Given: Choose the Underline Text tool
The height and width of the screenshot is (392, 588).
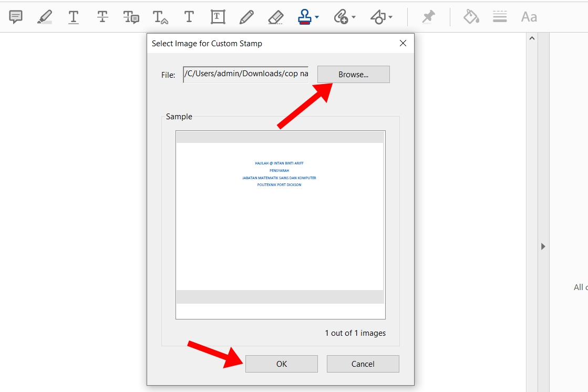Looking at the screenshot, I should click(x=74, y=17).
